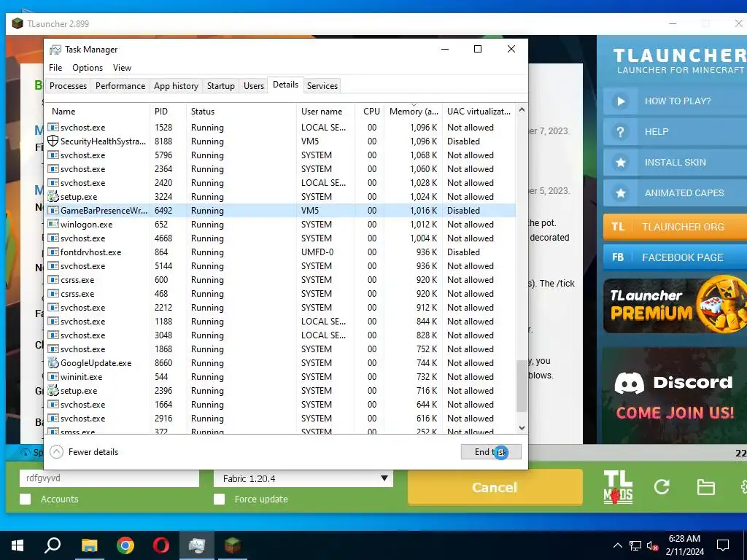Toggle Force update checkbox
The image size is (747, 560).
click(219, 499)
